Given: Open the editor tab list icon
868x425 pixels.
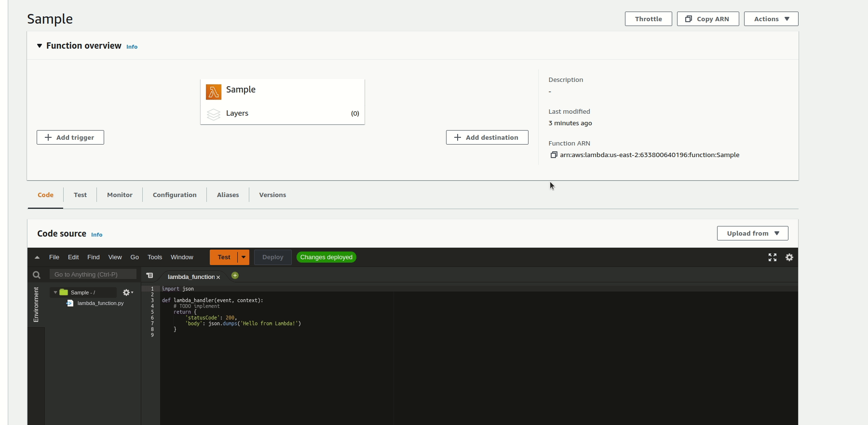Looking at the screenshot, I should point(149,276).
